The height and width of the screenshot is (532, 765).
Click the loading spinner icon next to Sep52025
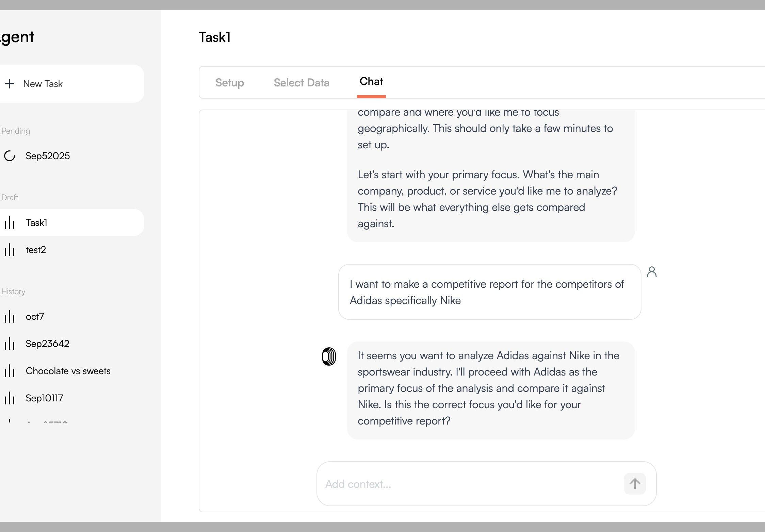(10, 156)
